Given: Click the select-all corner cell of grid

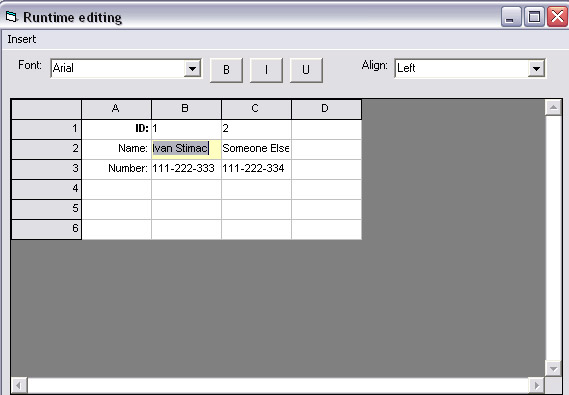Looking at the screenshot, I should (46, 109).
